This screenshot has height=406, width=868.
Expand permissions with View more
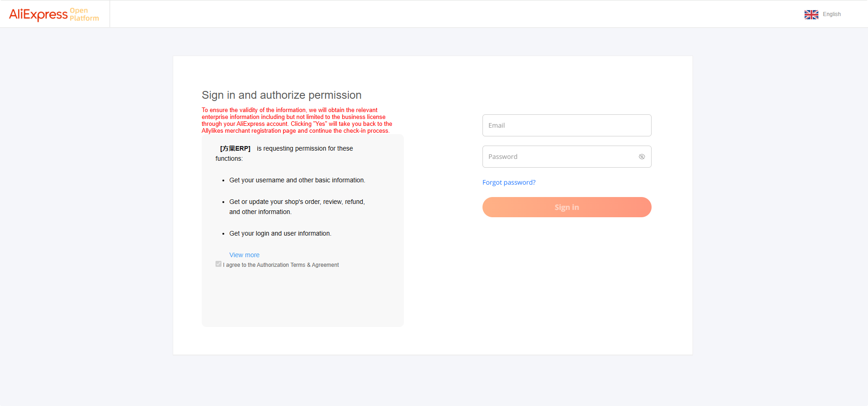coord(244,255)
